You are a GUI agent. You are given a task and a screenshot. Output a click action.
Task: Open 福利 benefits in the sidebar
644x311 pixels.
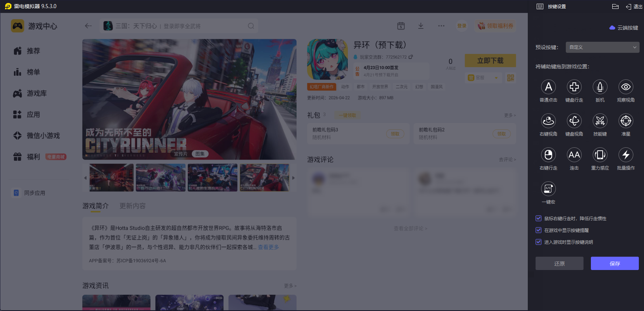27,157
